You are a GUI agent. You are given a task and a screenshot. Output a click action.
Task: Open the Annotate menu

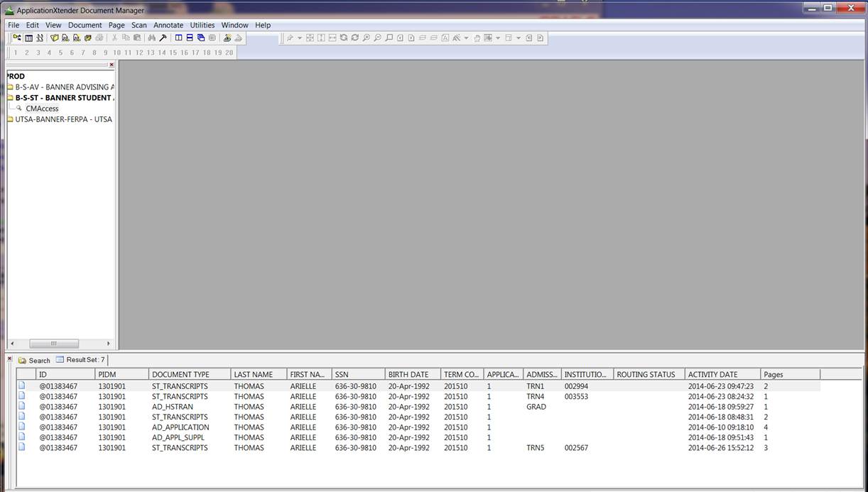(x=168, y=25)
